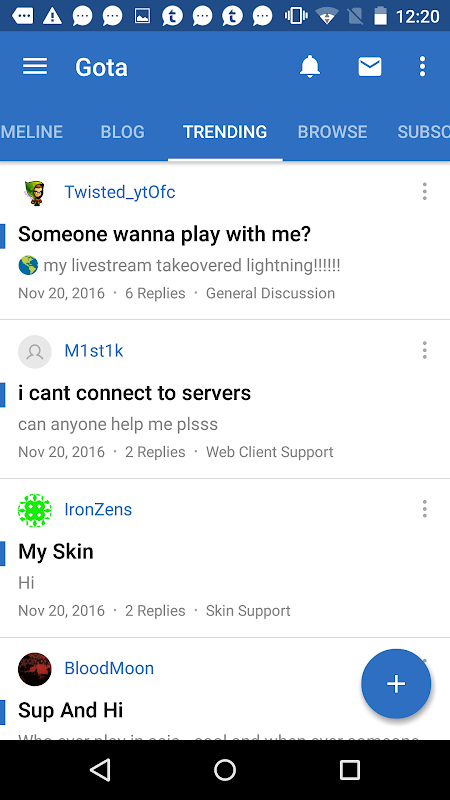Expand options menu for Twisted_ytOfc post
Screen dimensions: 450x800
pyautogui.click(x=424, y=192)
